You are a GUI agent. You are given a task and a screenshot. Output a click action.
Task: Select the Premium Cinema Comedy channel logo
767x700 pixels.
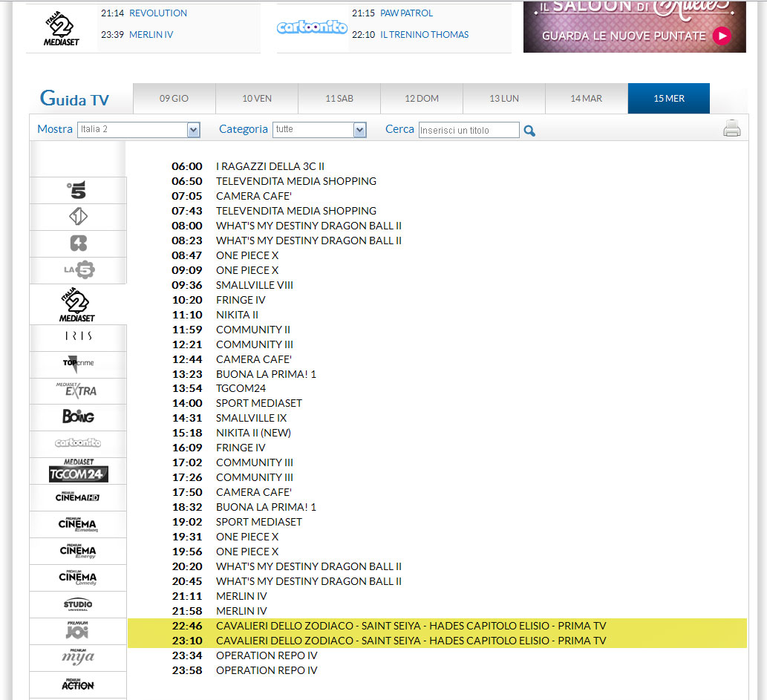coord(78,578)
